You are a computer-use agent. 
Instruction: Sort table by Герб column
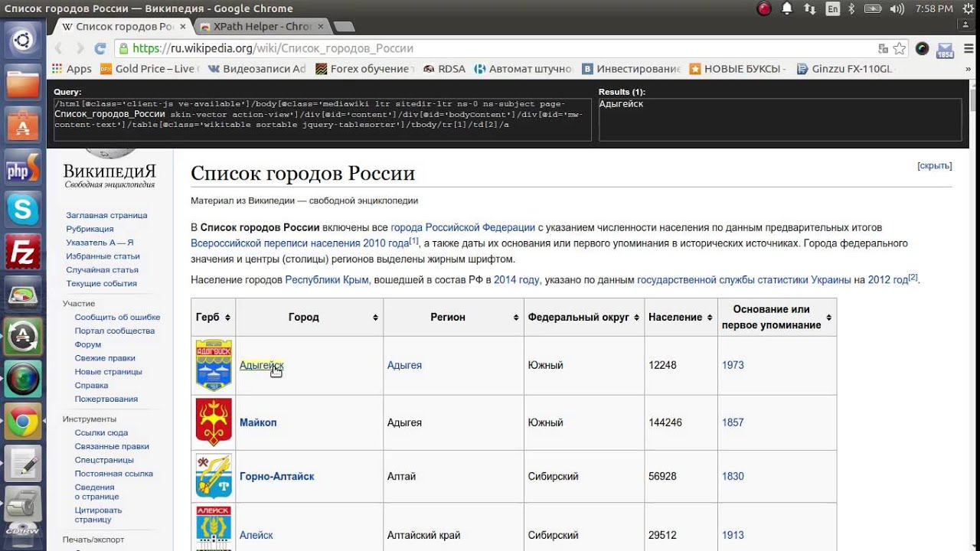coord(214,317)
